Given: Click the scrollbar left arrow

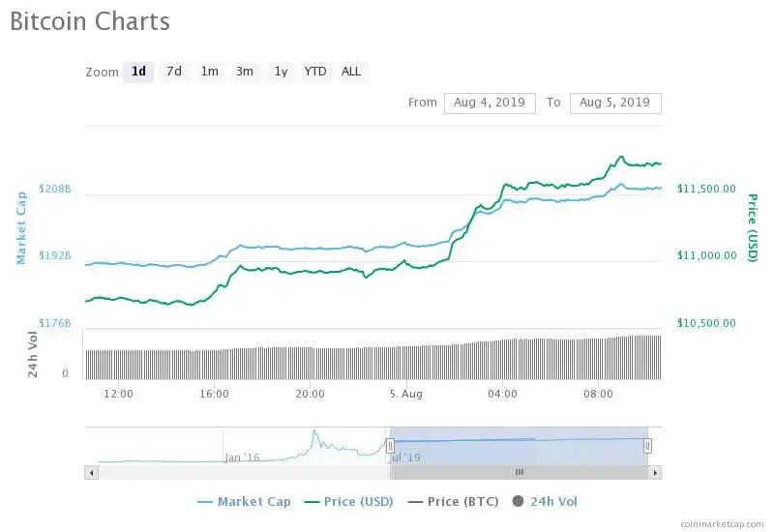Looking at the screenshot, I should pos(92,473).
